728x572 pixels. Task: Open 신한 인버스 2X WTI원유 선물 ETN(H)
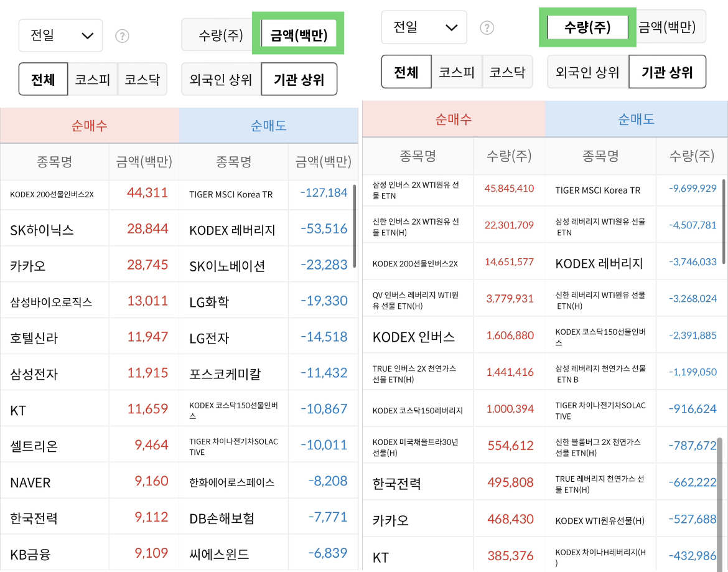(416, 227)
